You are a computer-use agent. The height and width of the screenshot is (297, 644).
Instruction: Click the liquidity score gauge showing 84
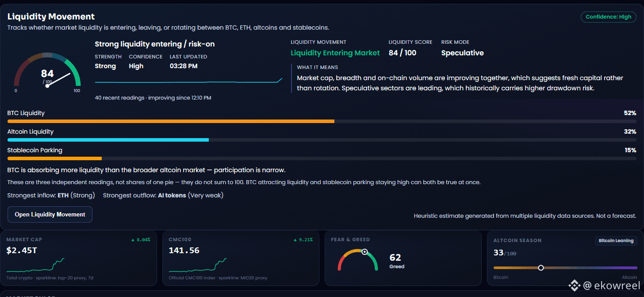click(x=47, y=73)
